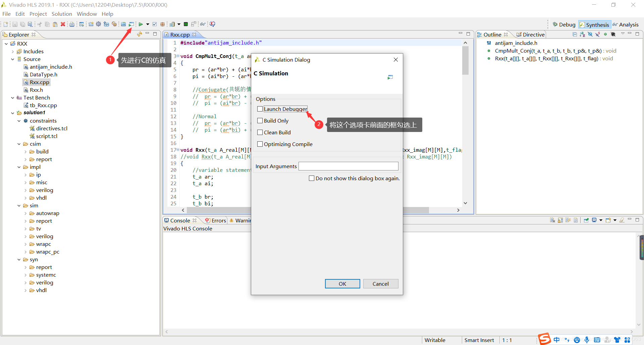Image resolution: width=644 pixels, height=345 pixels.
Task: Click the paste clipboard toolbar icon
Action: [55, 24]
